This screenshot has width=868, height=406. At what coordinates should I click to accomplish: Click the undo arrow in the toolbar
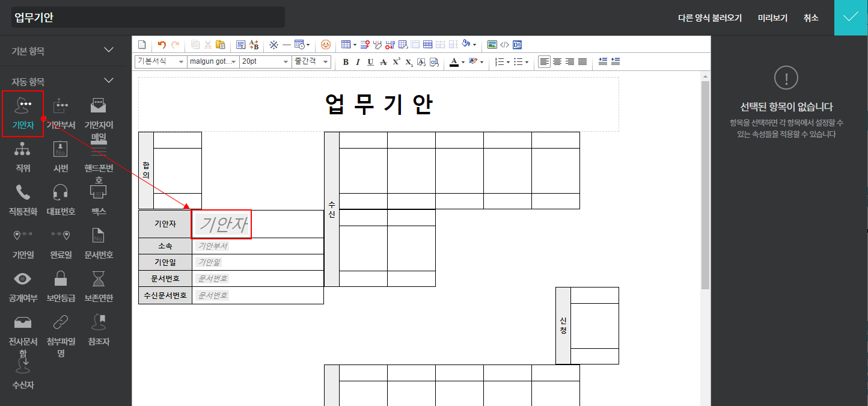pyautogui.click(x=161, y=45)
